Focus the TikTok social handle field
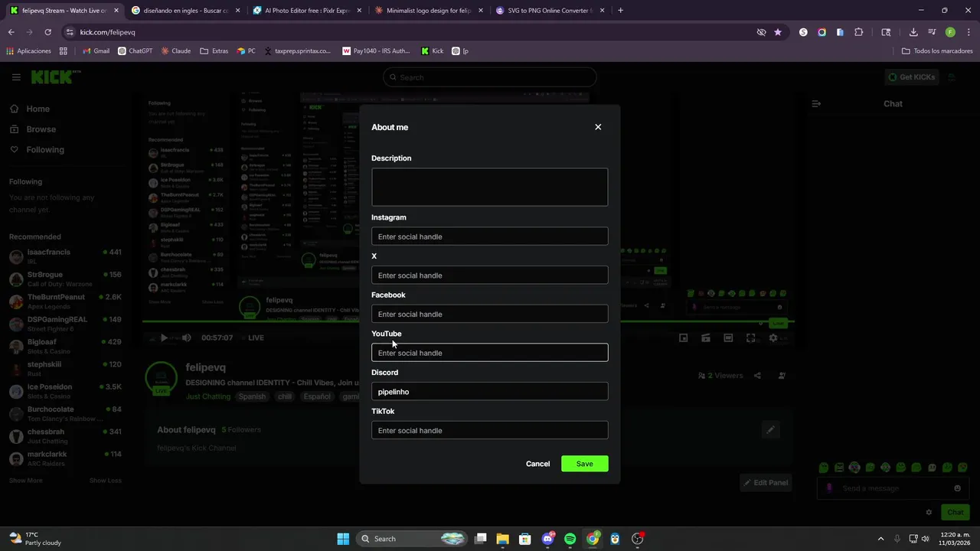Image resolution: width=980 pixels, height=551 pixels. tap(489, 430)
